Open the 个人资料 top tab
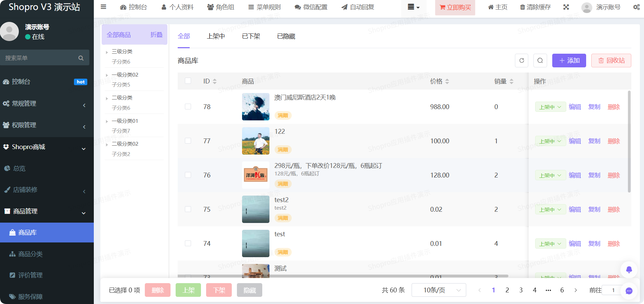The height and width of the screenshot is (304, 644). 177,7
